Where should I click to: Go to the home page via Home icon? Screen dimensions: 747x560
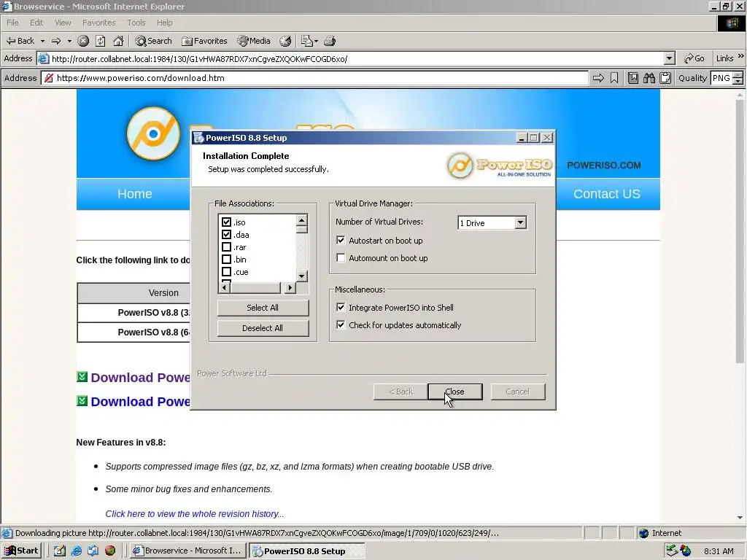[x=118, y=41]
